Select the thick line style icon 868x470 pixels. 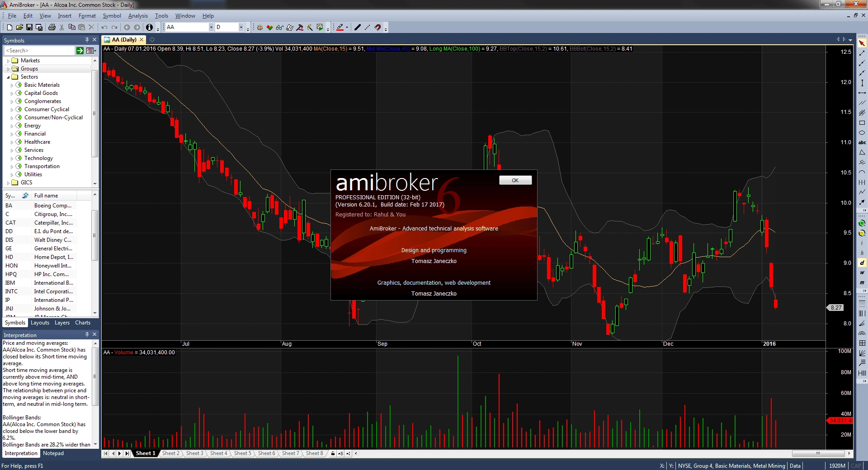click(357, 28)
